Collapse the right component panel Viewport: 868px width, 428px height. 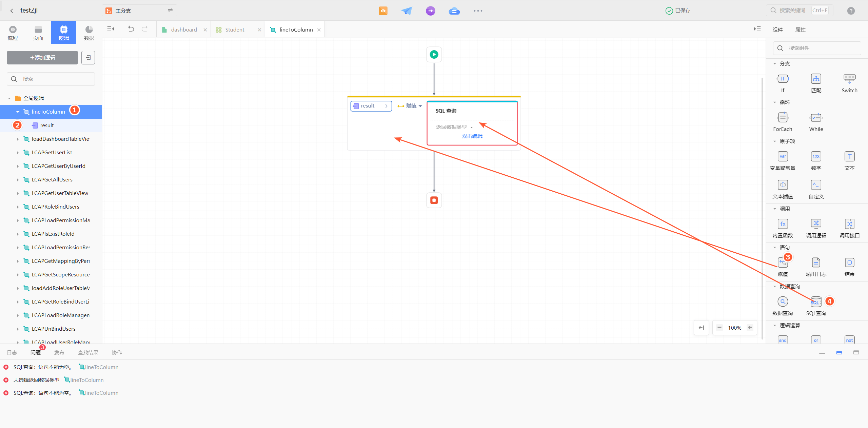(x=757, y=29)
